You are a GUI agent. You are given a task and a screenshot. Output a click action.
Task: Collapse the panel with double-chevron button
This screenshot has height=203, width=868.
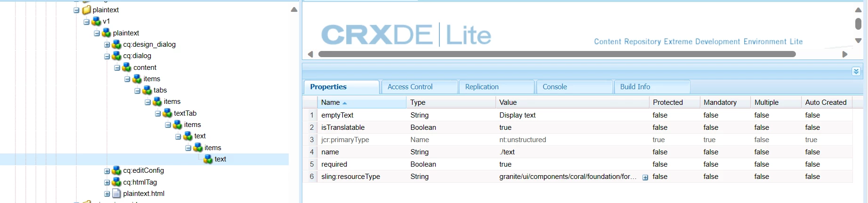(x=856, y=71)
